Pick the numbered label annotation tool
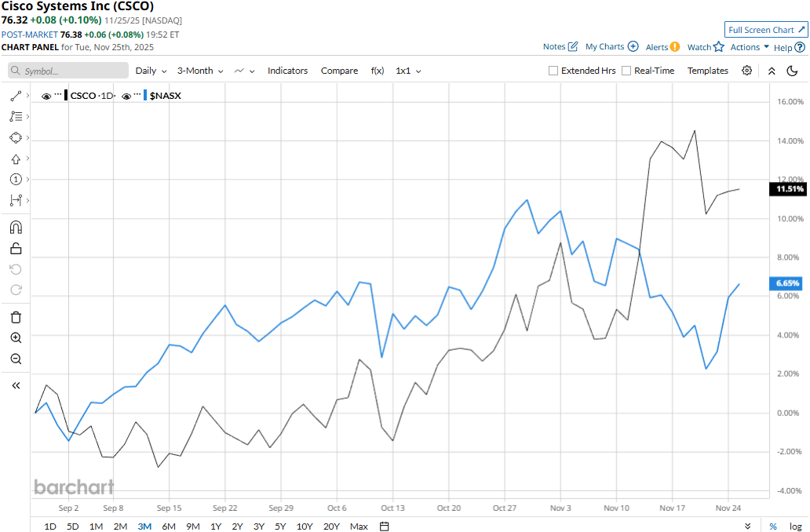 coord(16,179)
